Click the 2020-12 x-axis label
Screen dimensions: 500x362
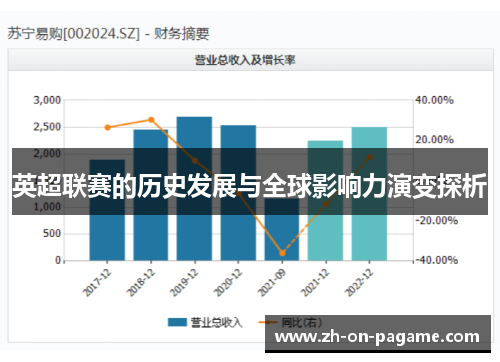click(x=228, y=283)
